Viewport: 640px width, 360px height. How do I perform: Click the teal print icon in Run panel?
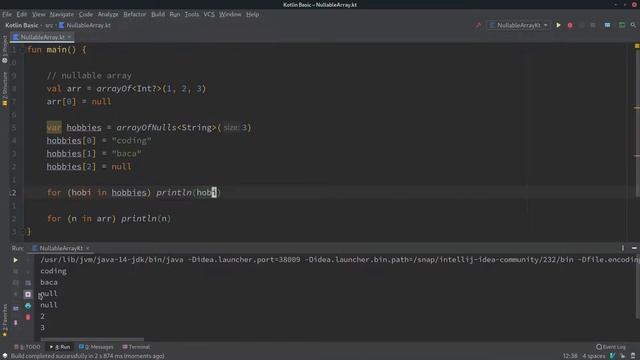coord(28,306)
